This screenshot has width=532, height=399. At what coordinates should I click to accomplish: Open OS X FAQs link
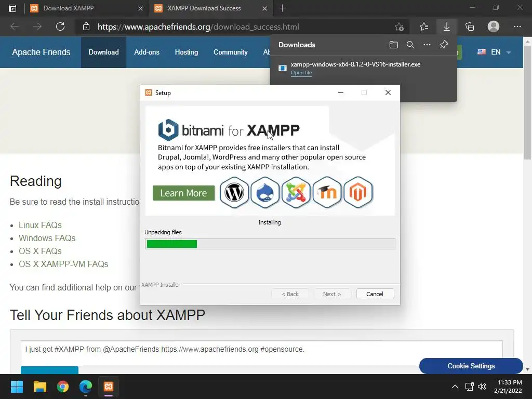click(x=40, y=251)
